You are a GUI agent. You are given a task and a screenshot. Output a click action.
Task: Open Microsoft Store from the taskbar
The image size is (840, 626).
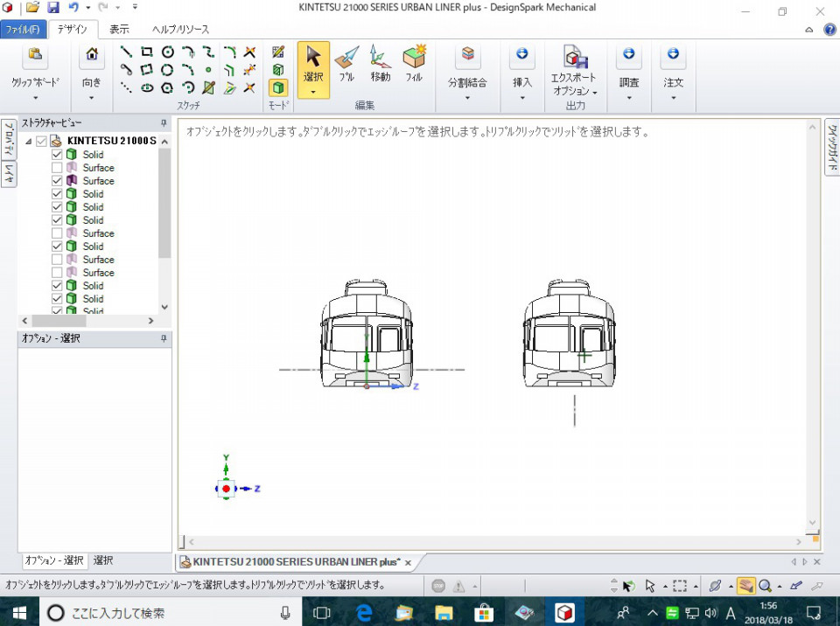pos(483,613)
